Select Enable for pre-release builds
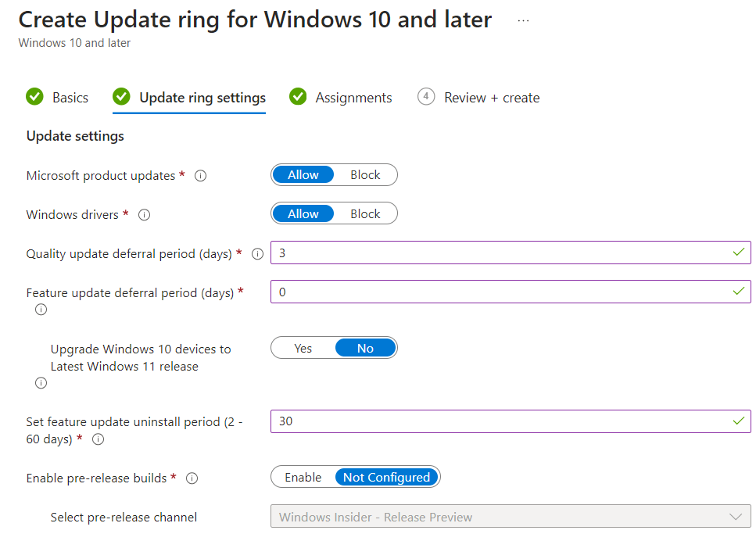This screenshot has height=541, width=756. tap(303, 478)
